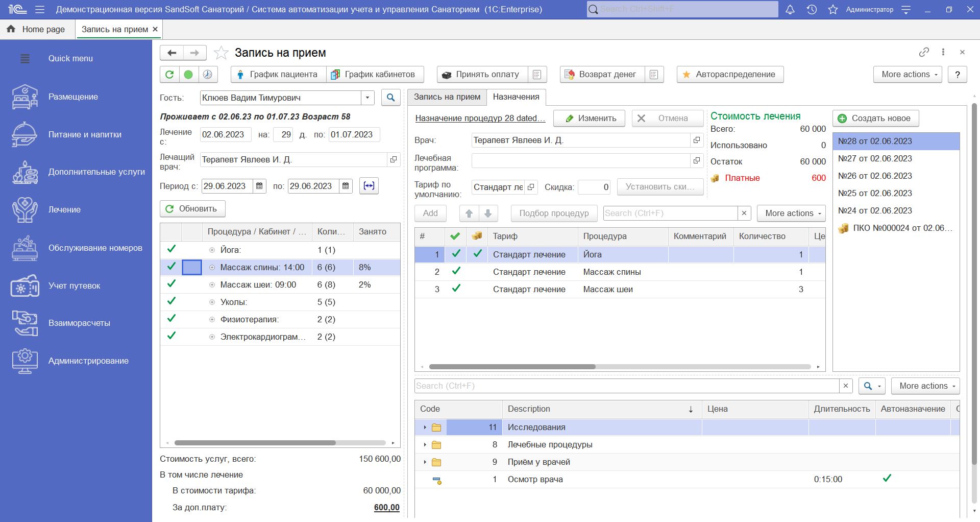Viewport: 980px width, 522px height.
Task: Toggle checkmark in appointment row 2 Массаж спины
Action: coord(456,271)
